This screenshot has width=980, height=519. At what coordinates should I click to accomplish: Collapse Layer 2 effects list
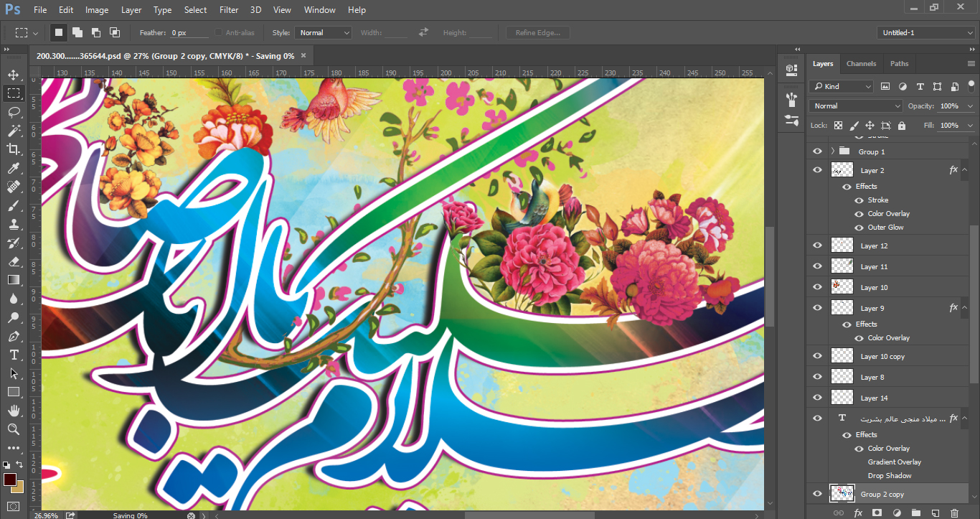(x=964, y=170)
